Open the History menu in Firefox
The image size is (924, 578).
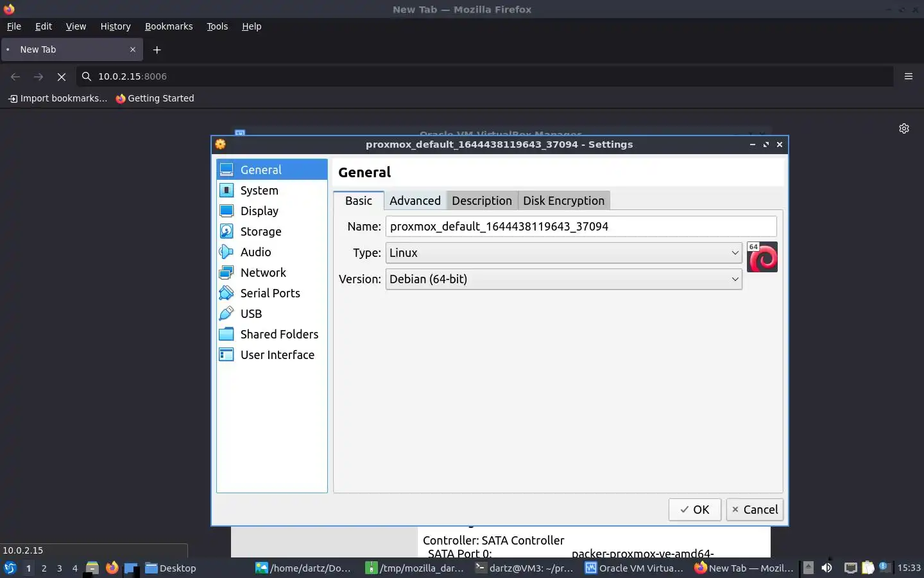click(116, 26)
